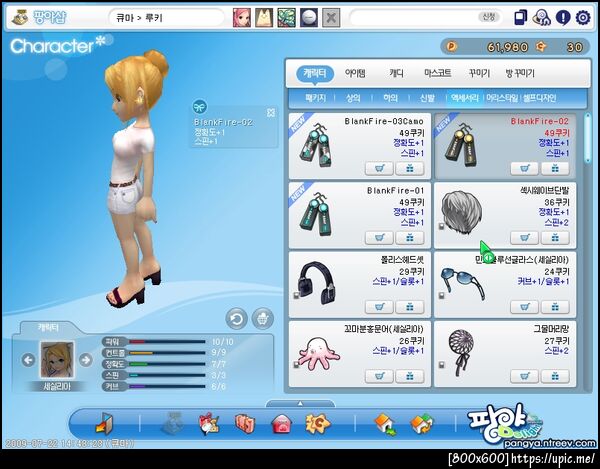Gift the 24쿠키 sunglasses
This screenshot has width=600, height=469.
point(555,307)
